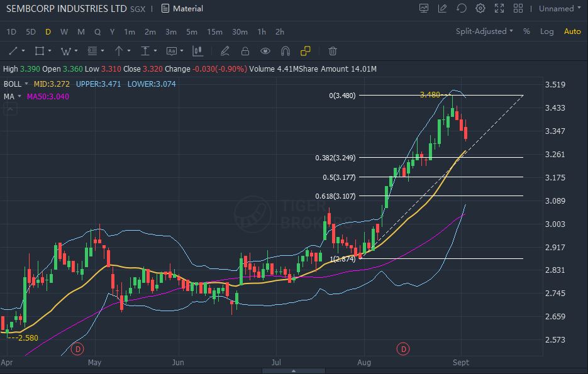Viewport: 588px width, 374px height.
Task: Expand the line tool options arrow
Action: 23,50
